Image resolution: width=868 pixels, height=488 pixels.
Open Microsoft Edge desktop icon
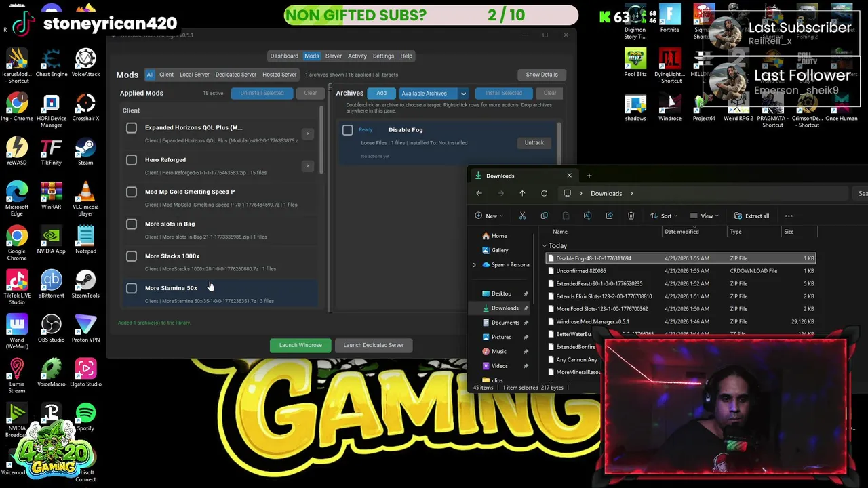17,199
